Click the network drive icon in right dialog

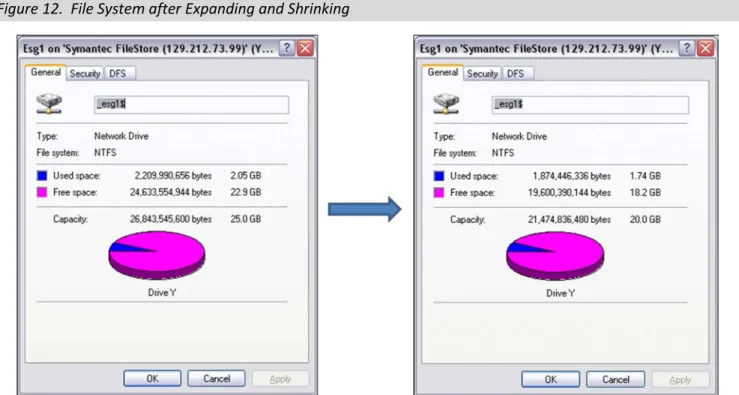[446, 104]
